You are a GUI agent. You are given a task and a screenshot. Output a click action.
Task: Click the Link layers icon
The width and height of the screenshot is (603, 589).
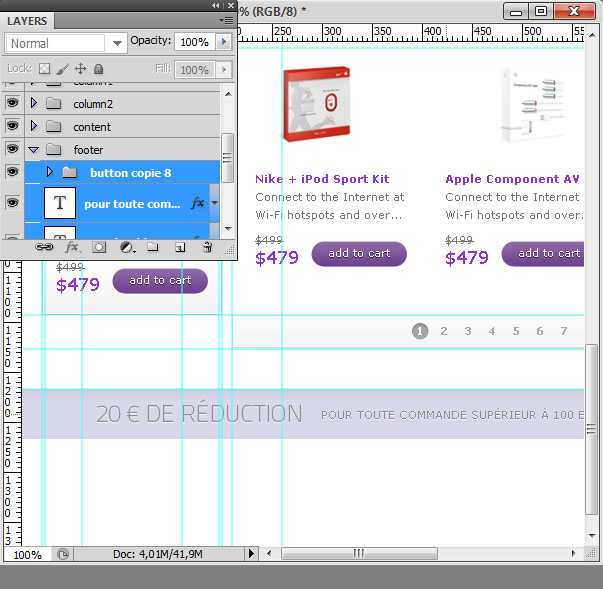(44, 247)
